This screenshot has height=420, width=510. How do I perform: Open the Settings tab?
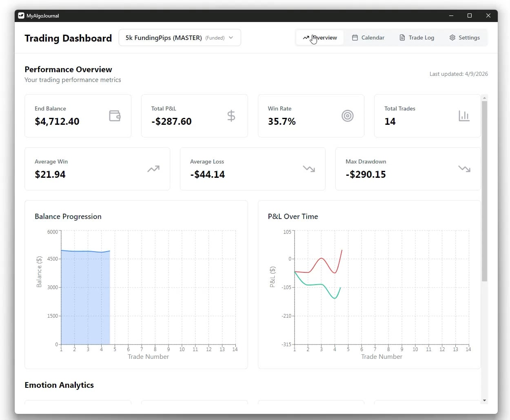pos(464,38)
